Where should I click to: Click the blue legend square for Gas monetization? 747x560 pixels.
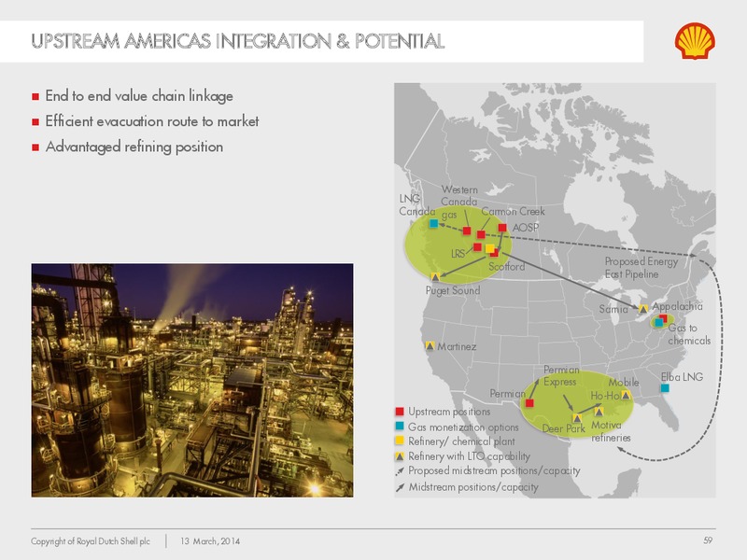coord(400,426)
